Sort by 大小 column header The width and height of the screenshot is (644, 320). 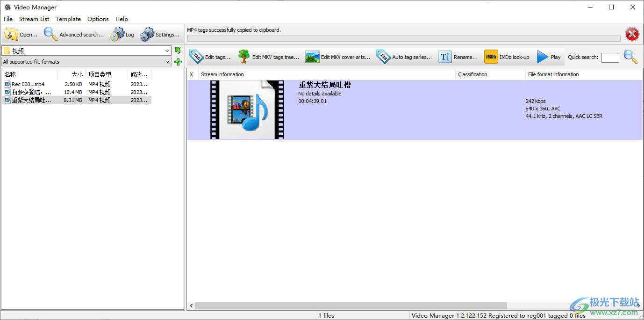[72, 74]
